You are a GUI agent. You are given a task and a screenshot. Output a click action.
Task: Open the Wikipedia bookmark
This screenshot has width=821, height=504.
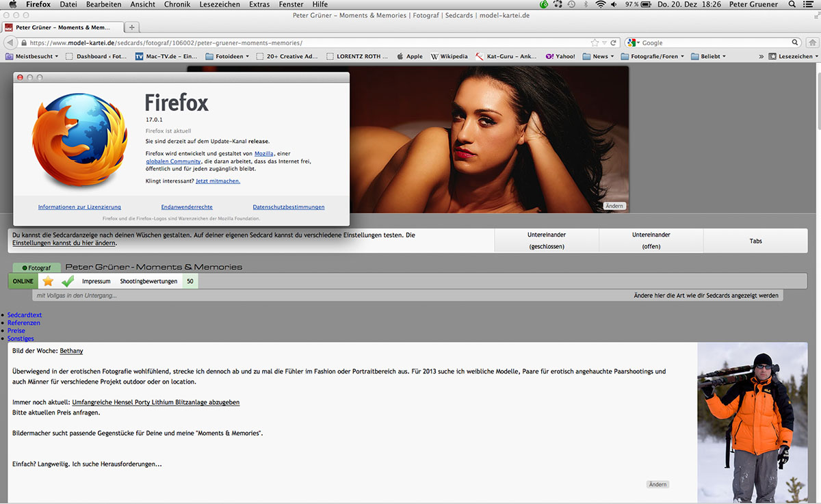(x=449, y=56)
